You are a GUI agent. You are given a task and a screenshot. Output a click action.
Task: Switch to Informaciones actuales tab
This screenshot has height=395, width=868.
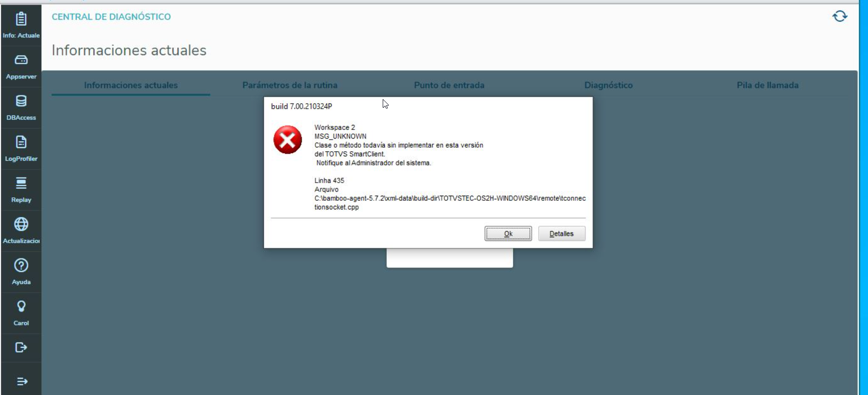pos(131,85)
